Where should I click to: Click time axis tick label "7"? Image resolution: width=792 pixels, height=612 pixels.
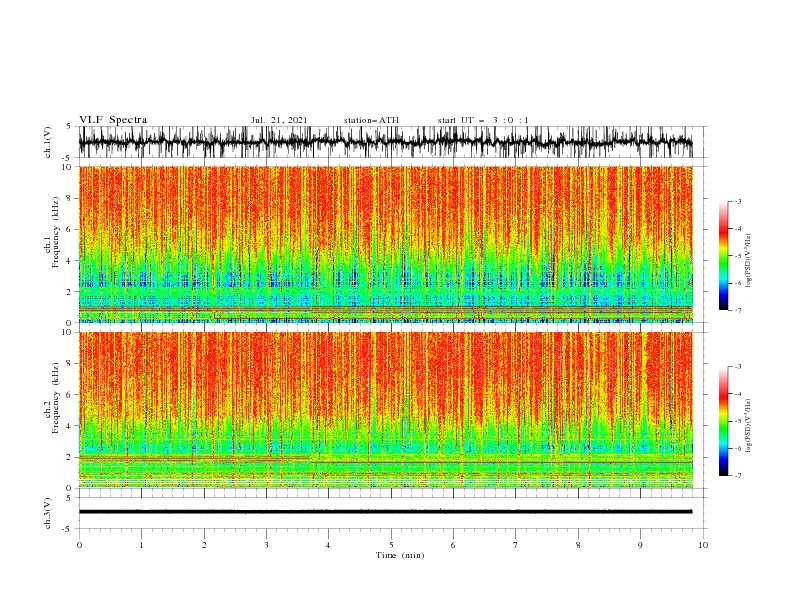[x=516, y=545]
